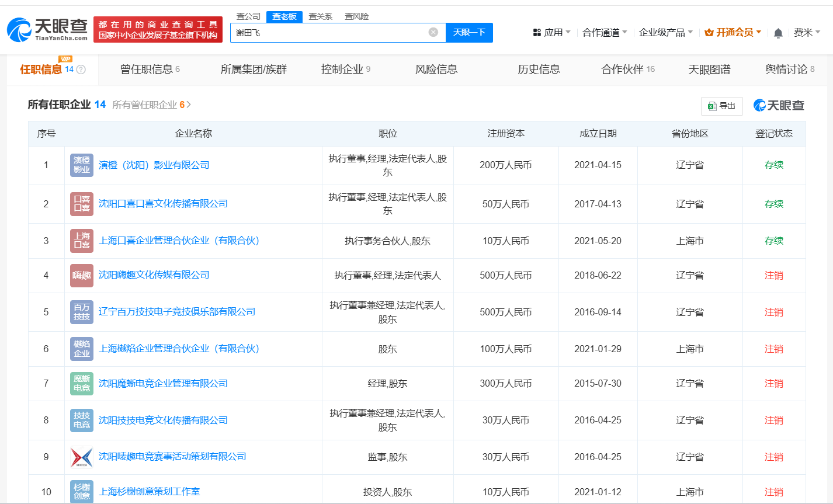Switch to 控制企业 tab
The image size is (833, 504).
click(345, 69)
